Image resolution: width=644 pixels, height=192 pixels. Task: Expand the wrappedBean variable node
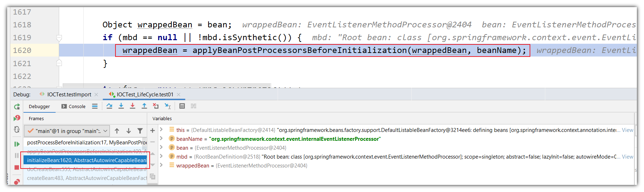coord(161,165)
